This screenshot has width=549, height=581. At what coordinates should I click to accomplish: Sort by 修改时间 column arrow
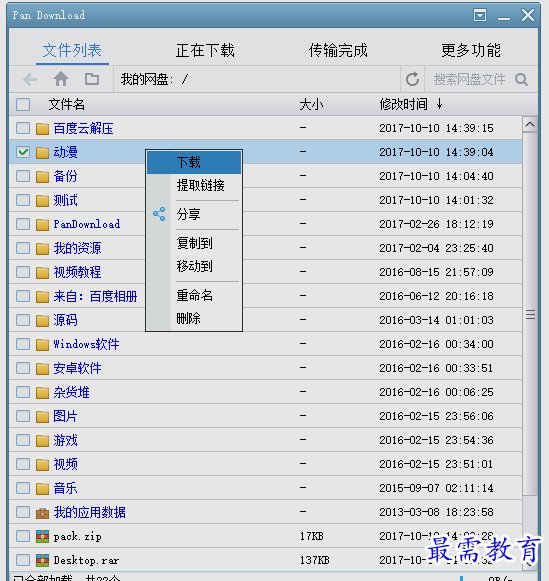pos(439,104)
